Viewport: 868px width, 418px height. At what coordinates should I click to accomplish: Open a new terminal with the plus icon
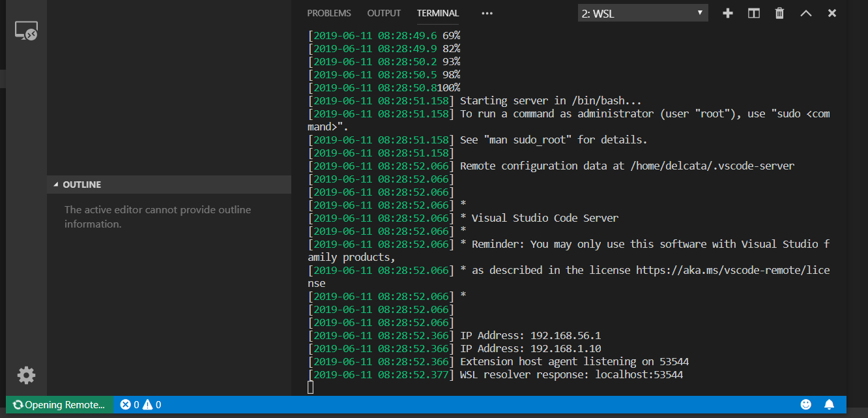click(727, 12)
